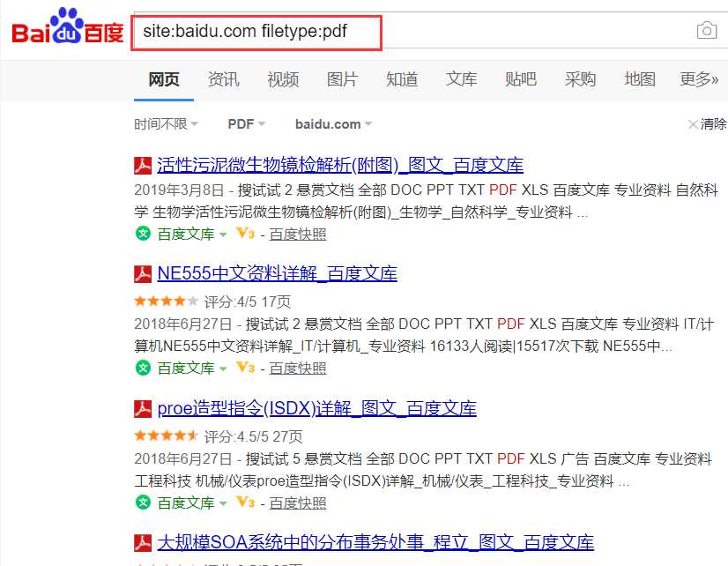The image size is (728, 566).
Task: Switch to the 图片 tab
Action: click(342, 79)
